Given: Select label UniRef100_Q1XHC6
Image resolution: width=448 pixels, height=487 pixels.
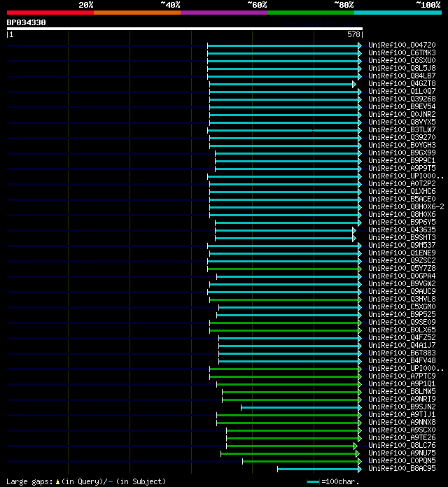Looking at the screenshot, I should [402, 191].
